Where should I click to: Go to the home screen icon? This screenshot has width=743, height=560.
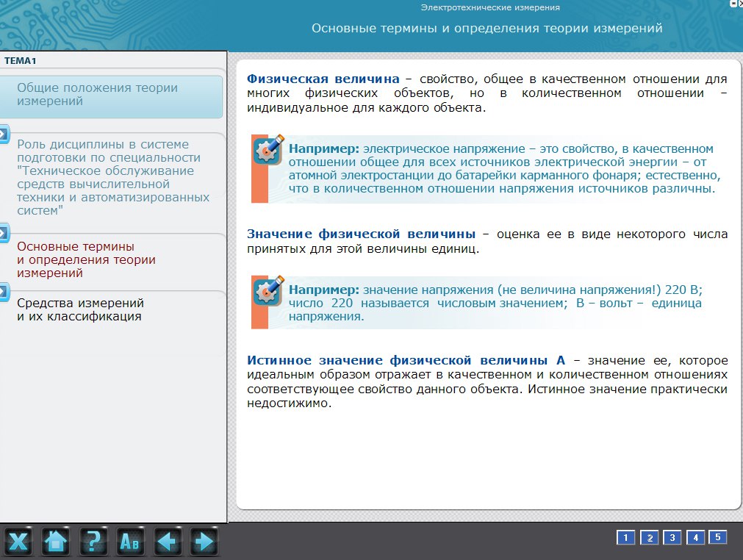click(x=56, y=542)
